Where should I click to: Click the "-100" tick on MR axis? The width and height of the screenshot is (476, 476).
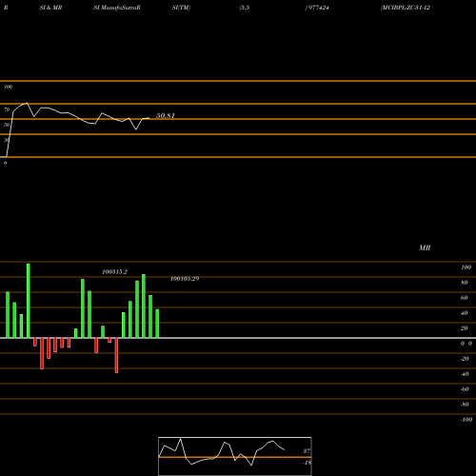click(x=466, y=420)
